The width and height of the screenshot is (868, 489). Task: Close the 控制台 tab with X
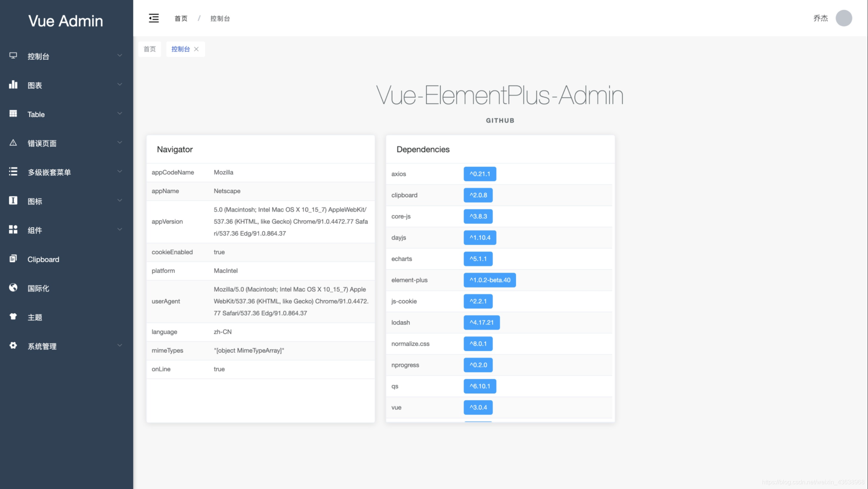tap(196, 49)
